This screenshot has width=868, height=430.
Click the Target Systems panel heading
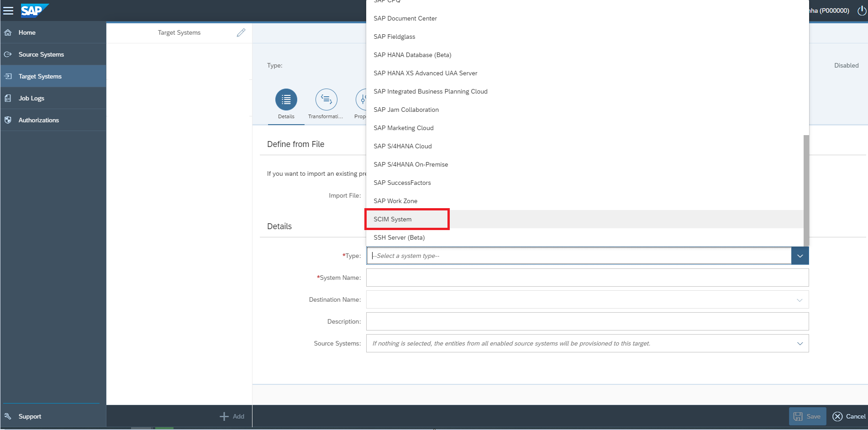tap(179, 32)
